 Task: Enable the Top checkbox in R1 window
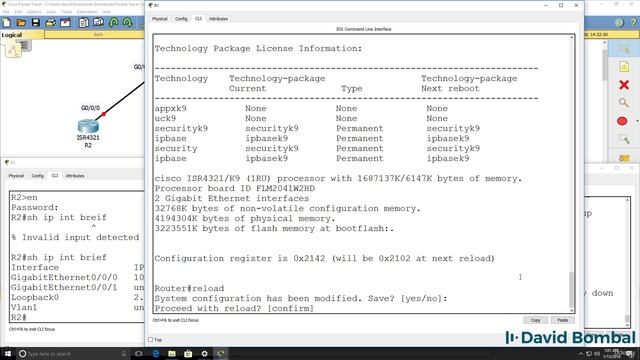(151, 340)
